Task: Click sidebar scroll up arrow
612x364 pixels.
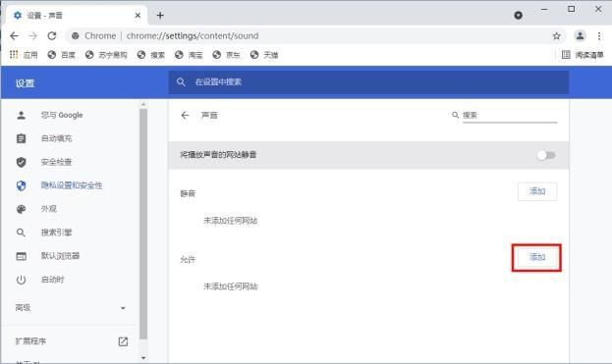Action: pyautogui.click(x=143, y=104)
